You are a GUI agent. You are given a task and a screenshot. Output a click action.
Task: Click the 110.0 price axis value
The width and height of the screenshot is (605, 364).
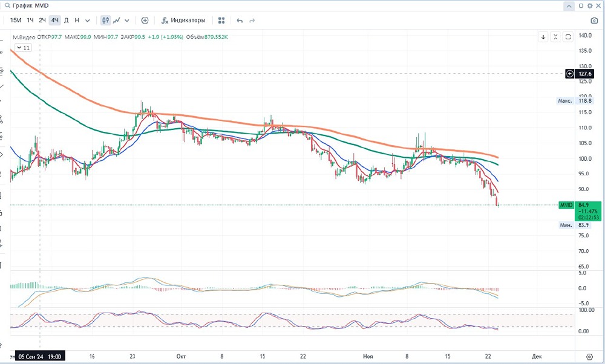pos(585,128)
